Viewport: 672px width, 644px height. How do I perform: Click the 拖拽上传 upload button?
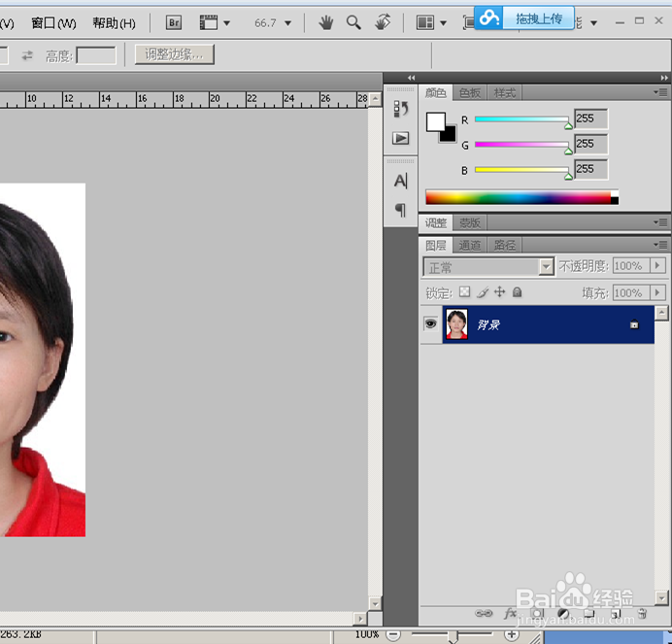coord(538,18)
